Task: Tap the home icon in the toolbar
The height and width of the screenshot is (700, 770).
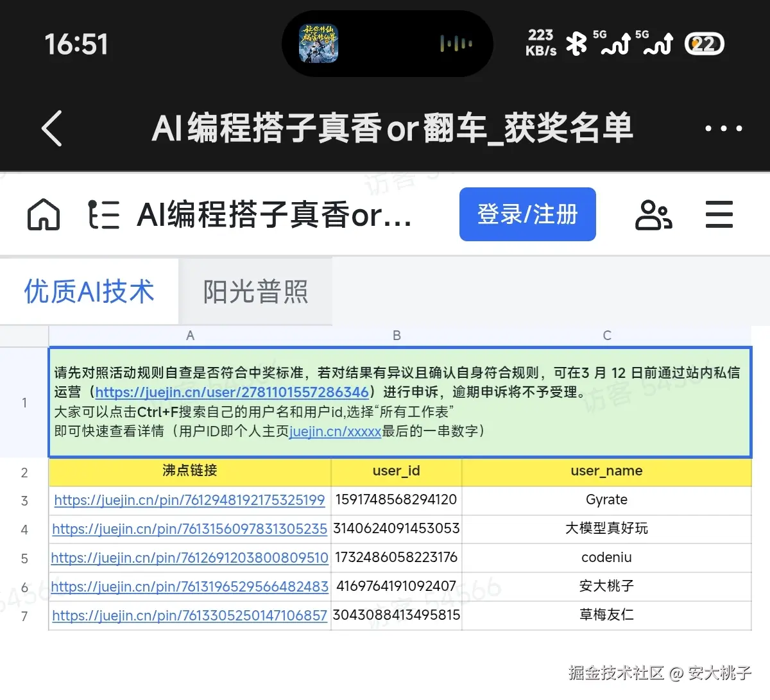Action: 42,214
